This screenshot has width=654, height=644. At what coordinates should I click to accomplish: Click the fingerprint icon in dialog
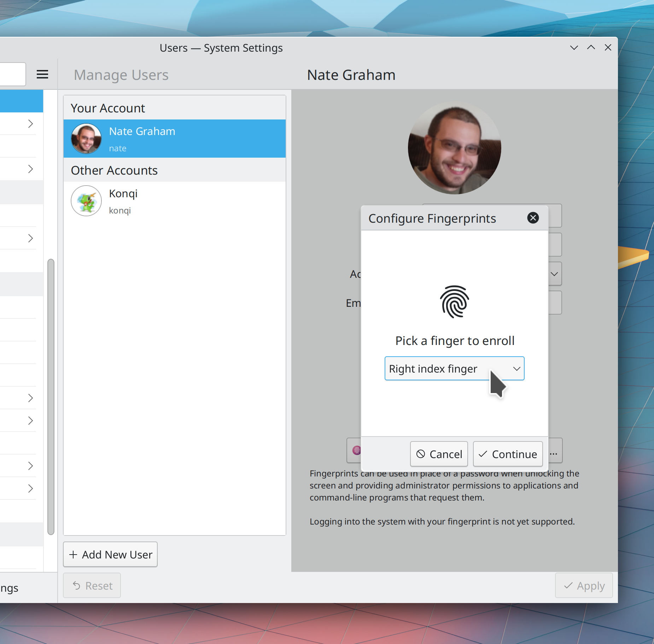click(x=454, y=302)
